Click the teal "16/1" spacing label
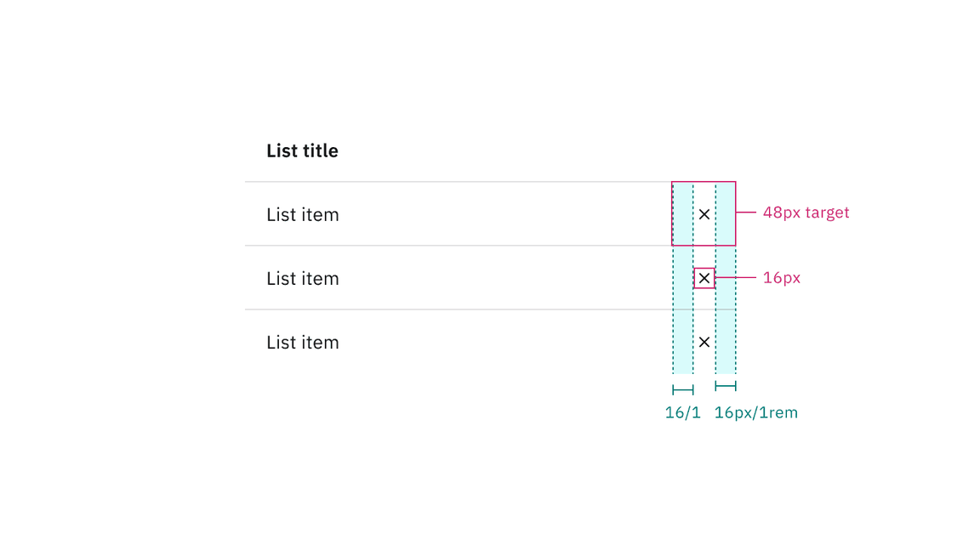The width and height of the screenshot is (980, 539). 682,413
